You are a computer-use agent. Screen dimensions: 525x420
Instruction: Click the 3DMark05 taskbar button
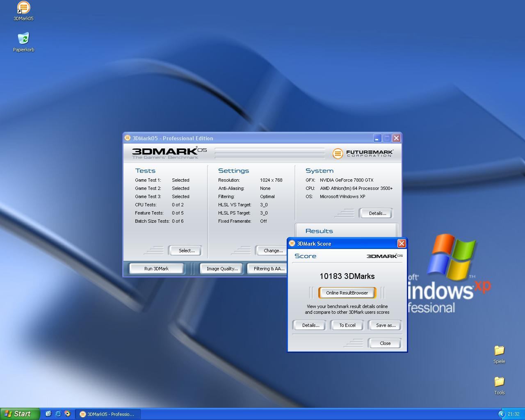coord(108,414)
